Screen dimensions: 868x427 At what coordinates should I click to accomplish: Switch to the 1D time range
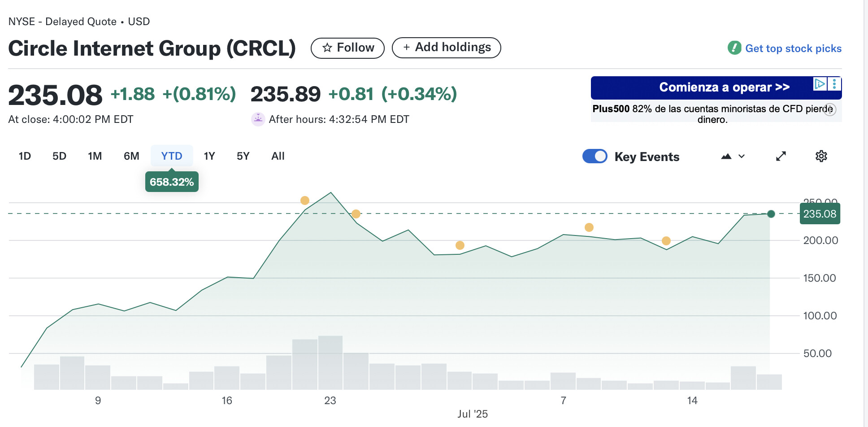(x=25, y=156)
